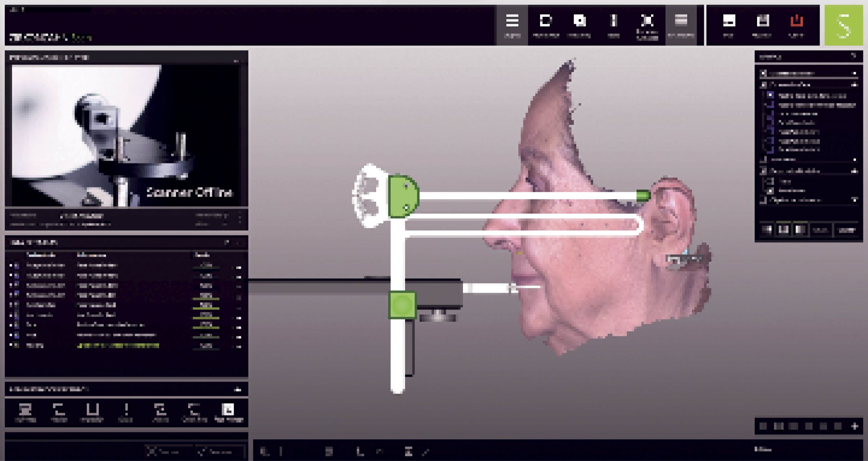Select the green square joint on the vertical bar

click(x=402, y=305)
